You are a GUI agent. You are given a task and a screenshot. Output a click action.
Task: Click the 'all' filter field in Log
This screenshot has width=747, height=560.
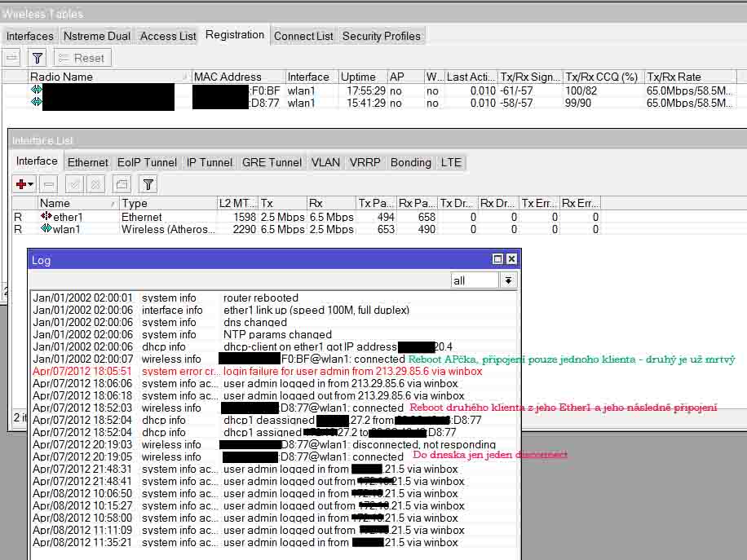coord(475,280)
